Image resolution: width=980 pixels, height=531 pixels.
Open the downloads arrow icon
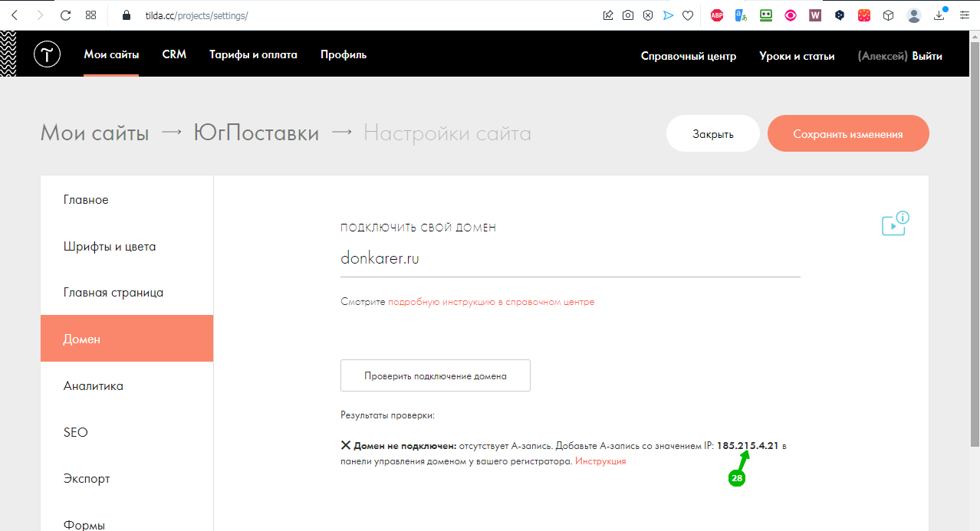point(940,15)
